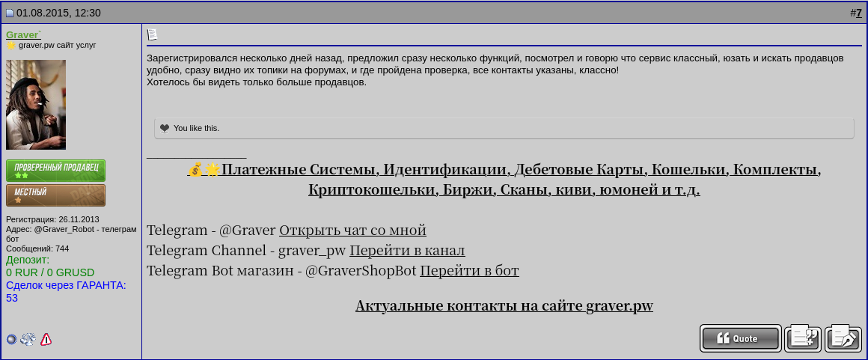Follow the Перейти в канал link
This screenshot has width=868, height=360.
[407, 250]
